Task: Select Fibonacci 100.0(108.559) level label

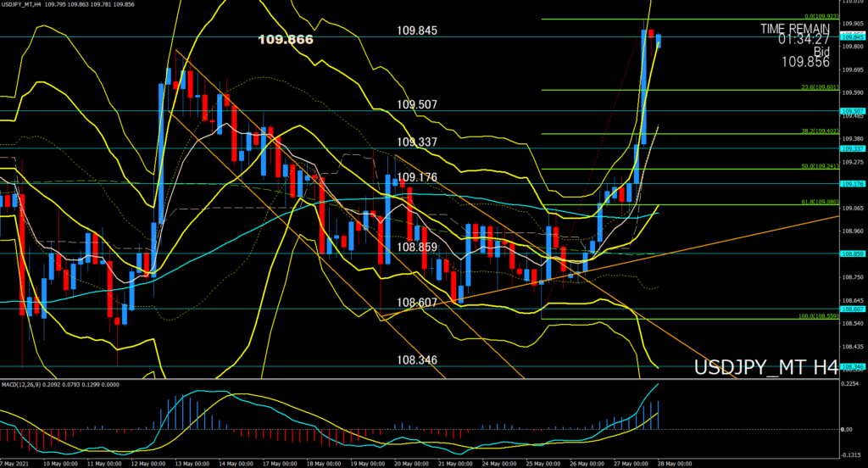Action: (818, 316)
